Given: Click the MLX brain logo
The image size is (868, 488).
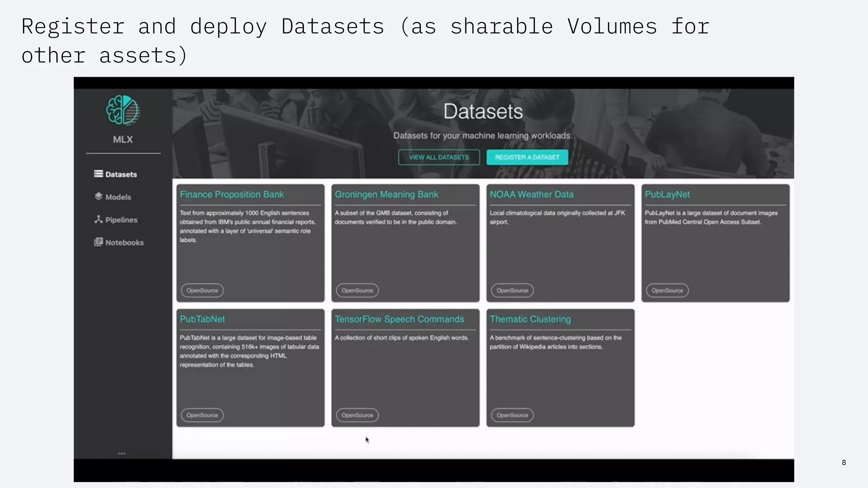Looking at the screenshot, I should click(x=123, y=110).
